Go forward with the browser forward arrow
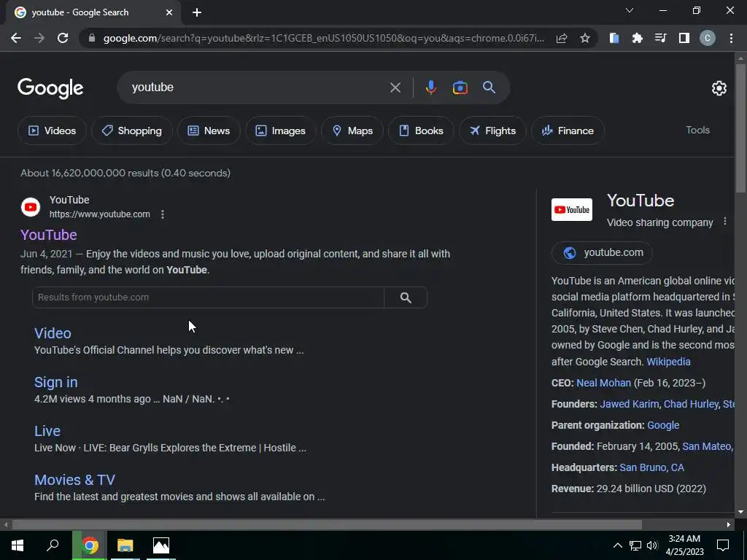This screenshot has width=747, height=560. click(39, 38)
